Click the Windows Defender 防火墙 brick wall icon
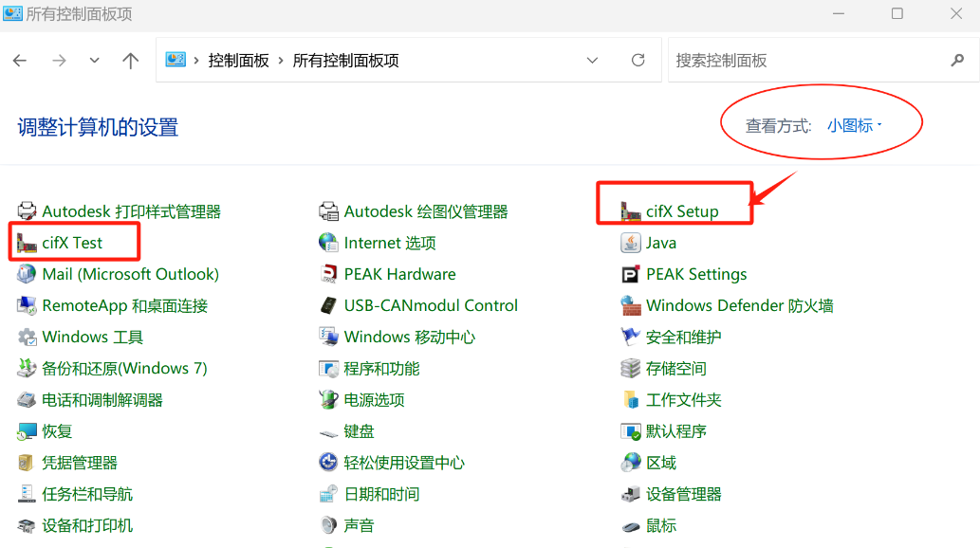 pyautogui.click(x=630, y=305)
